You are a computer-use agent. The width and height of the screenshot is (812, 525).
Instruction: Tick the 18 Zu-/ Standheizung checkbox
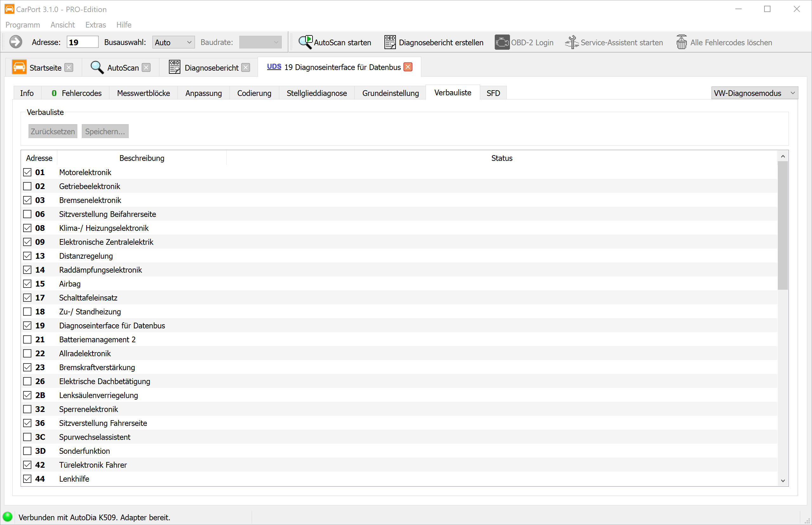click(27, 312)
